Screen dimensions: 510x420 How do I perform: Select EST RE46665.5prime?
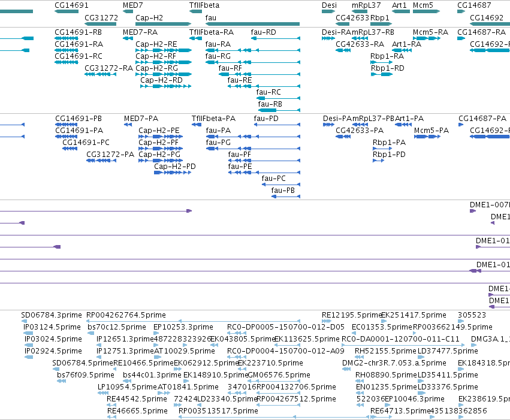pos(137,411)
